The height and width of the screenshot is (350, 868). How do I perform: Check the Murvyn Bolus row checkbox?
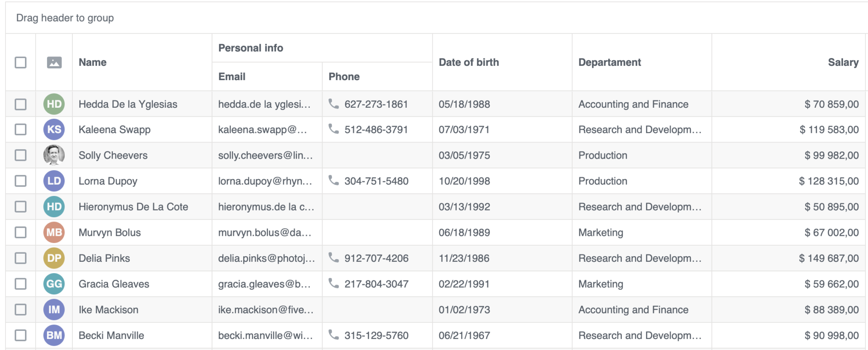pos(20,232)
